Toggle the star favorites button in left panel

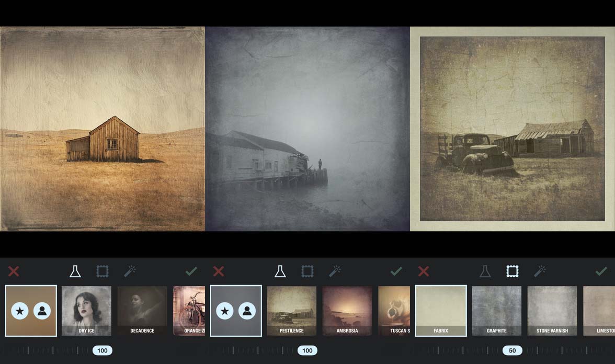[x=20, y=311]
